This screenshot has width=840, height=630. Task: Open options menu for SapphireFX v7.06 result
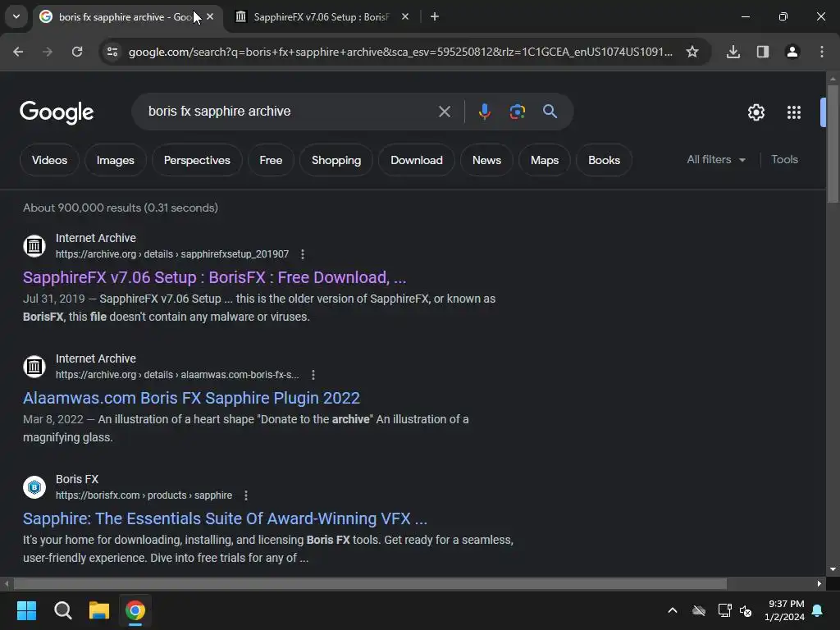pos(303,254)
